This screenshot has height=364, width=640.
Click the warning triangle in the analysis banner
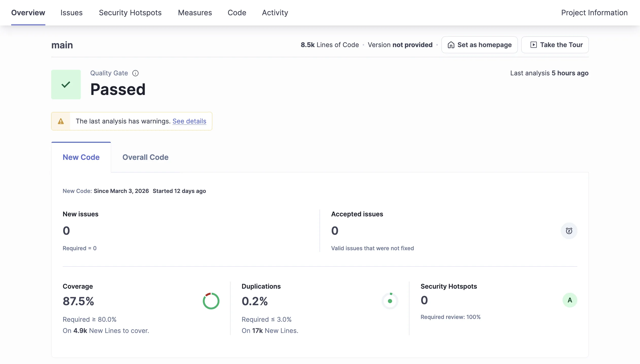[61, 121]
